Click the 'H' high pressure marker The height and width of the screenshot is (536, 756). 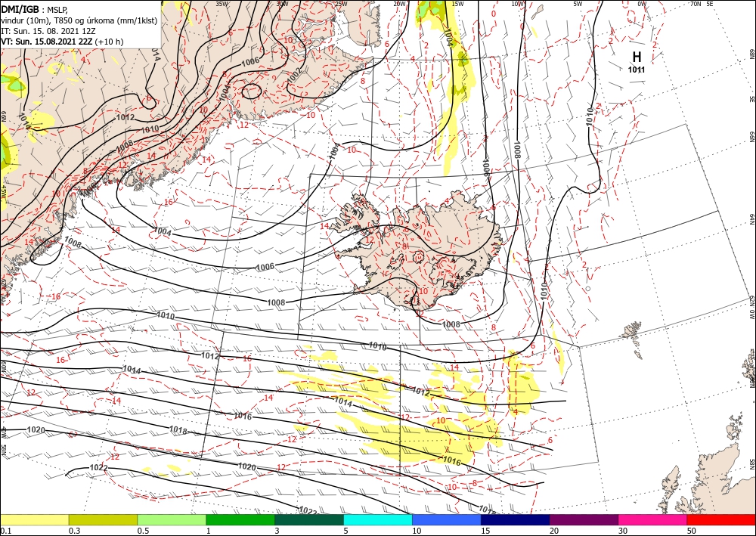click(x=637, y=57)
